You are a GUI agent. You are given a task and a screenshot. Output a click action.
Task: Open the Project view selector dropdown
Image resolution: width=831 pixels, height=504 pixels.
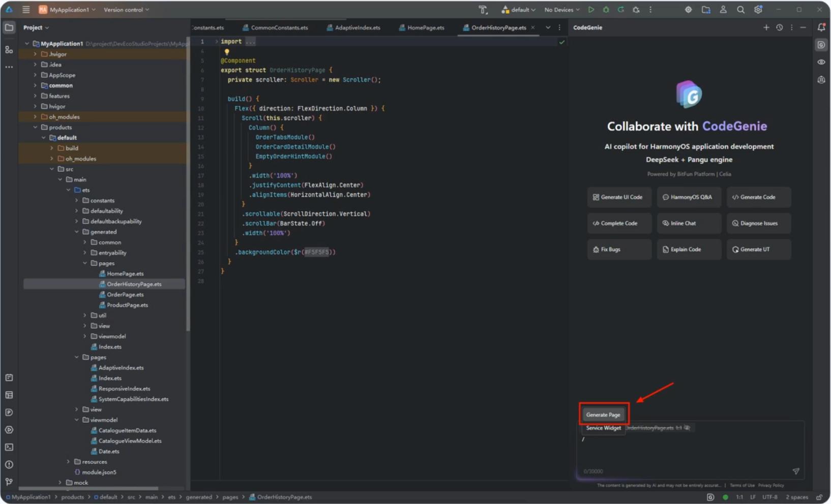tap(36, 27)
